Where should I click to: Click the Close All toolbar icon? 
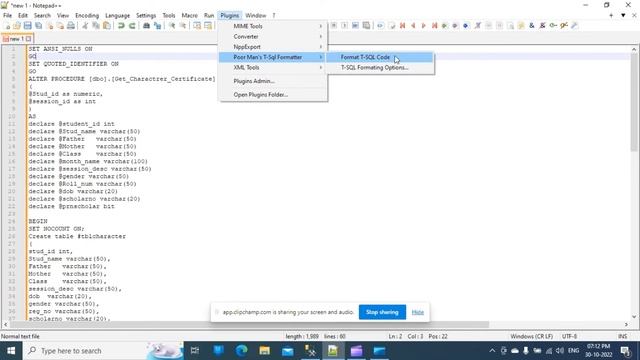pyautogui.click(x=60, y=26)
